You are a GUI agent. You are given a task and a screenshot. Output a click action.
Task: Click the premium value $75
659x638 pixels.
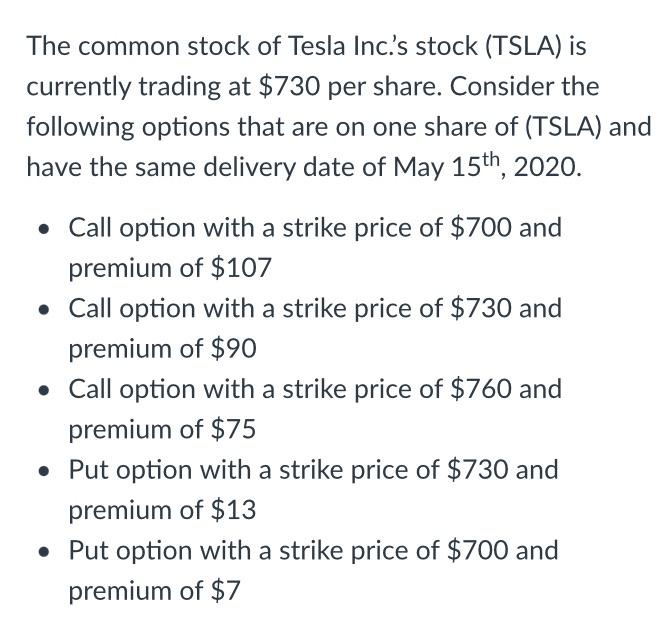234,429
